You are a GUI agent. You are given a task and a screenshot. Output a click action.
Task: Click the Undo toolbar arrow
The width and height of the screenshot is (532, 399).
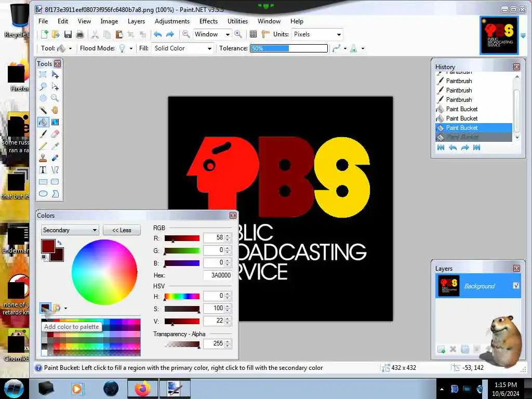coord(157,34)
